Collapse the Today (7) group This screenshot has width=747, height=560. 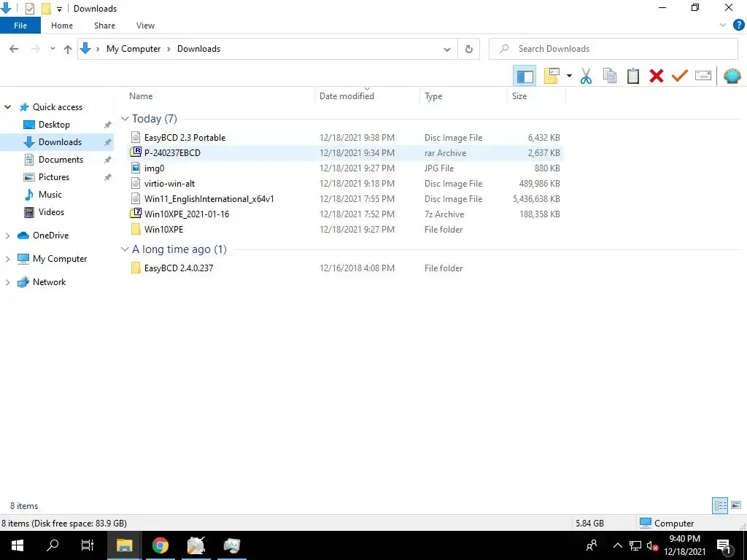pos(125,119)
